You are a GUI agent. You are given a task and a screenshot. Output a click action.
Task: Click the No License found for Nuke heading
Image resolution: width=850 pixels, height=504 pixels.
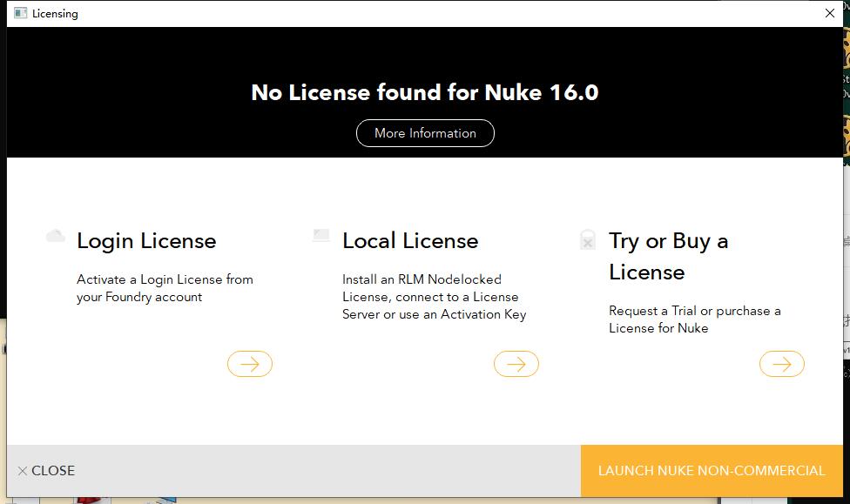pyautogui.click(x=425, y=91)
